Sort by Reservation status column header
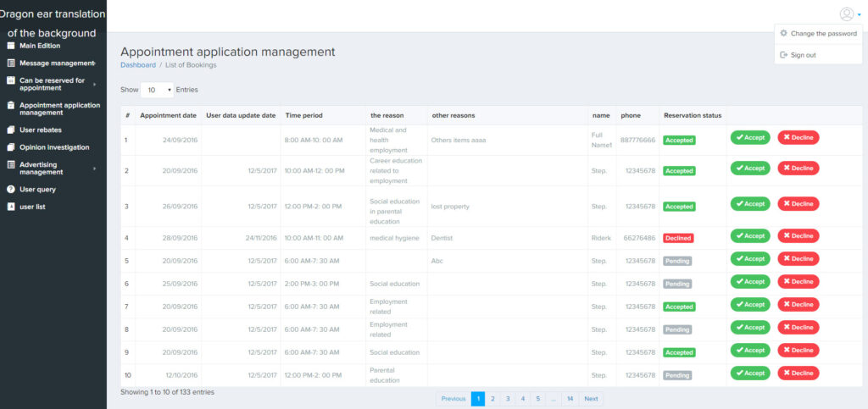The width and height of the screenshot is (868, 409). (x=693, y=115)
